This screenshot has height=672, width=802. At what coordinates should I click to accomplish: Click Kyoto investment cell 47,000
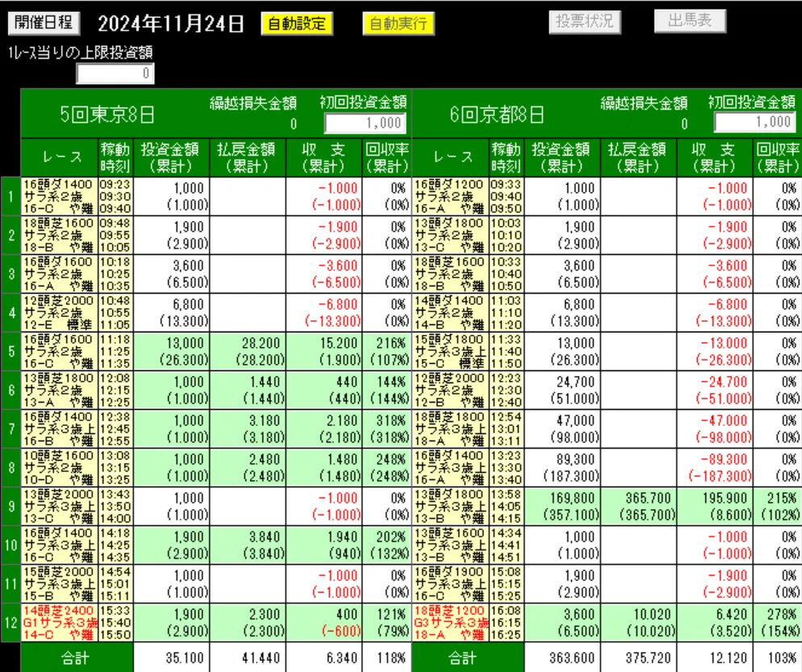click(x=562, y=429)
